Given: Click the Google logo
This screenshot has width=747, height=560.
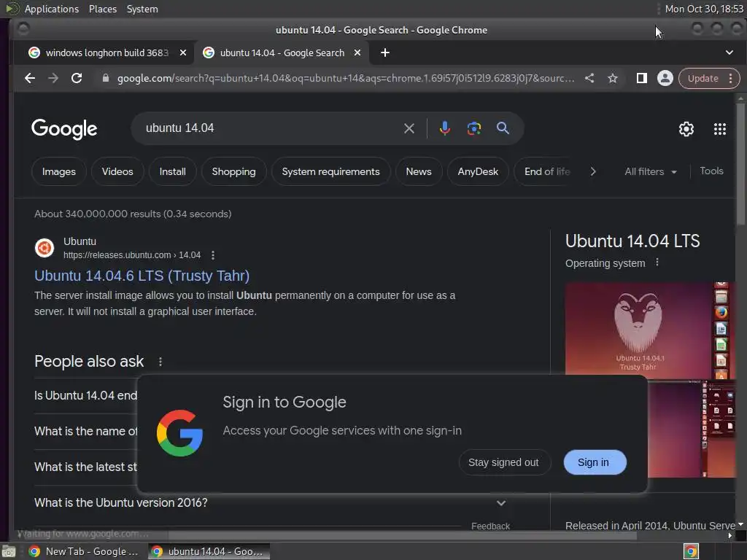Looking at the screenshot, I should click(x=64, y=129).
